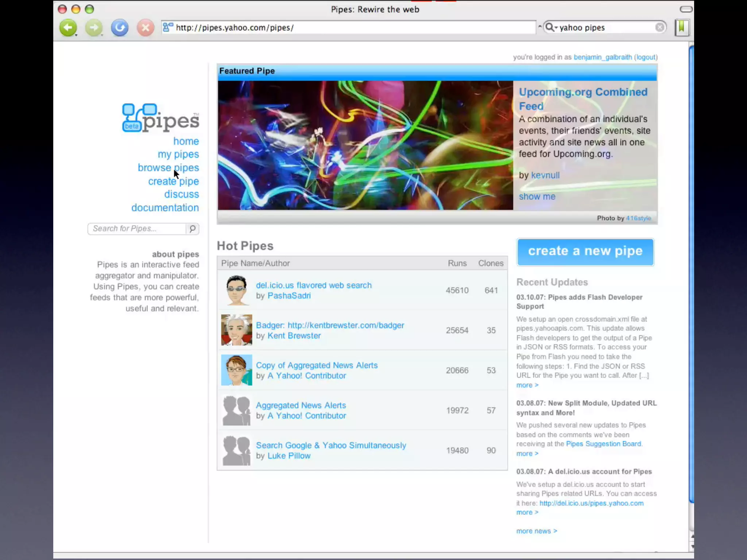
Task: Expand the first Recent Updates 'more >' link
Action: [527, 385]
